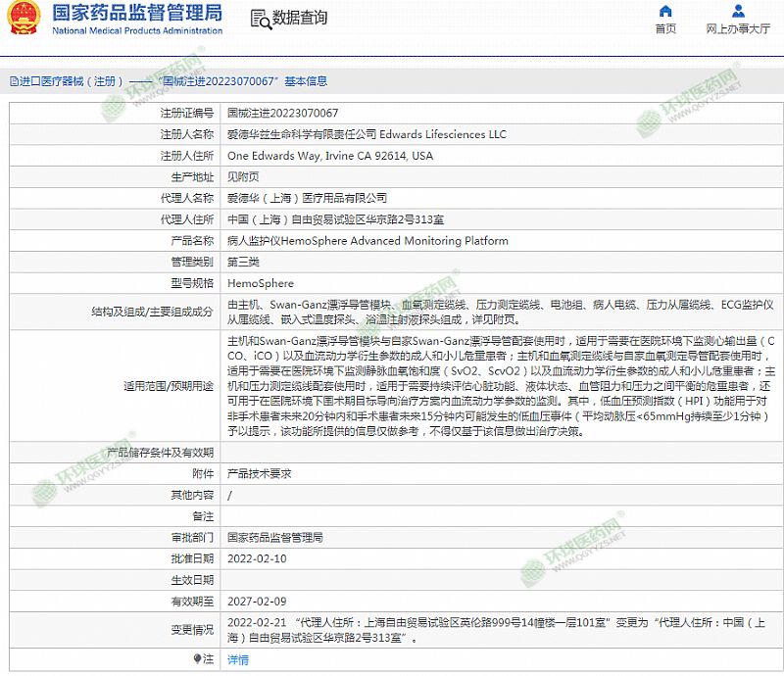
Task: Open 网上办事大厅 navigation text
Action: click(737, 29)
